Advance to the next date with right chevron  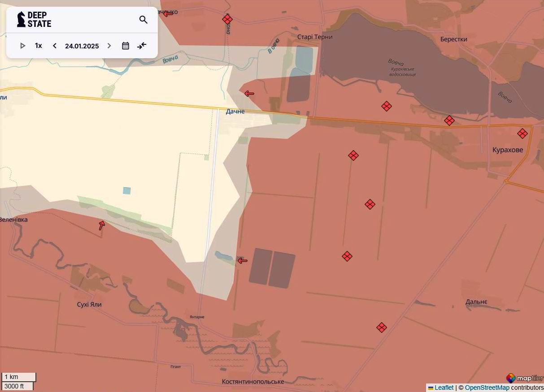109,45
